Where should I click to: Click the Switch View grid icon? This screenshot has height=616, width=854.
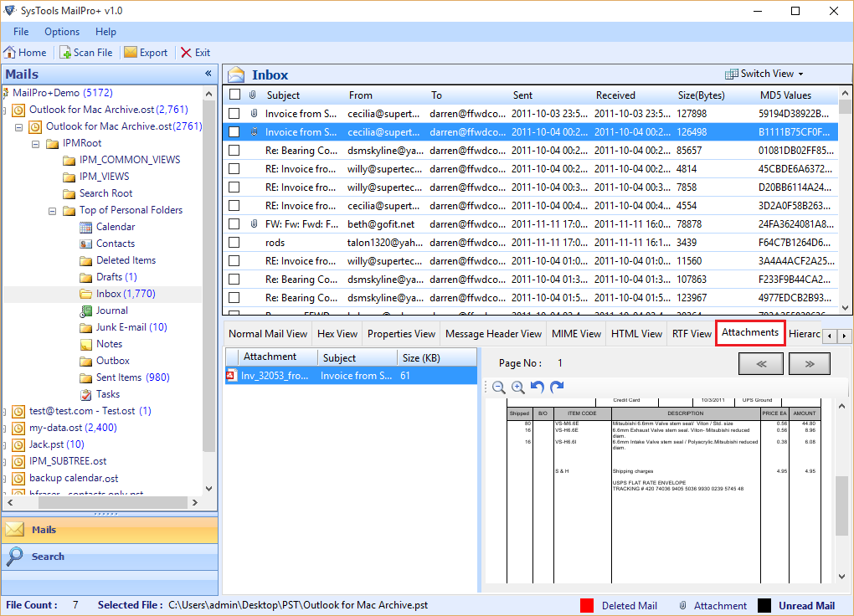point(731,74)
